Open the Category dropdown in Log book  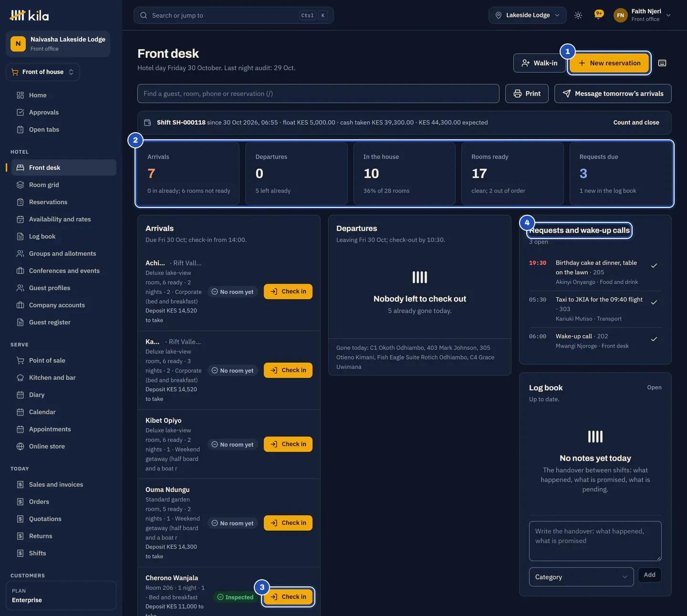[x=581, y=577]
